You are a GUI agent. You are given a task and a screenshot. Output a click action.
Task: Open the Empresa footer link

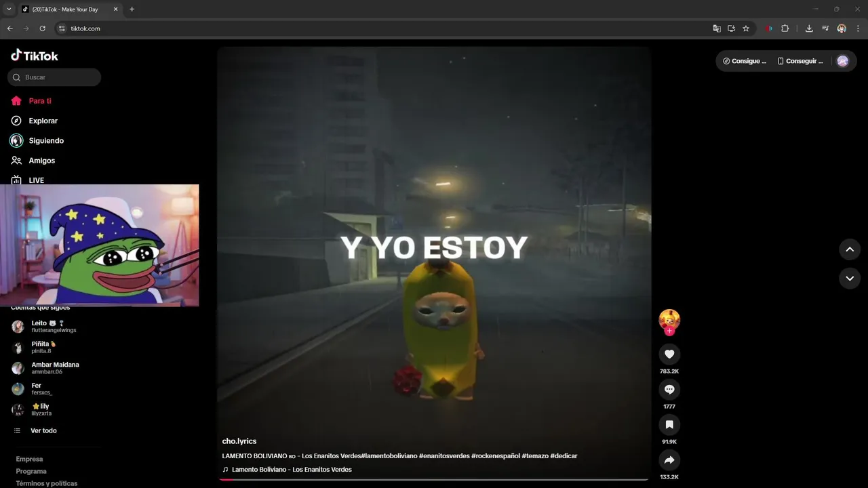point(29,459)
